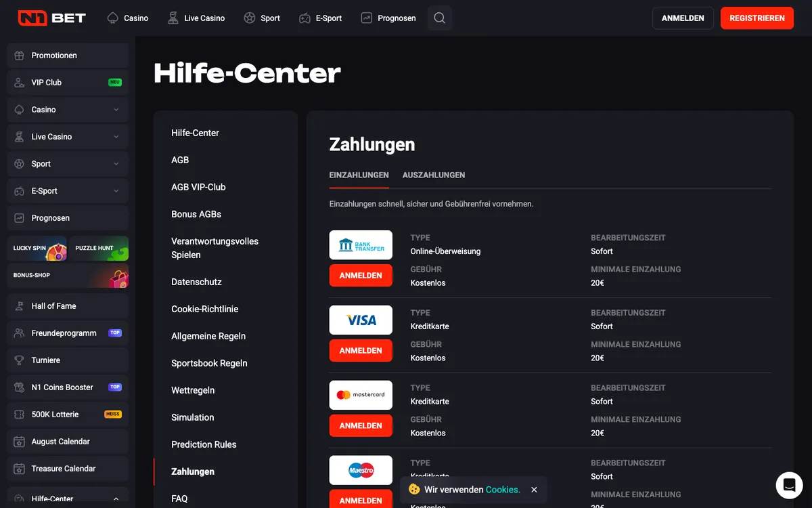This screenshot has height=508, width=812.
Task: Open the Allgemeine Regeln page
Action: coord(208,336)
